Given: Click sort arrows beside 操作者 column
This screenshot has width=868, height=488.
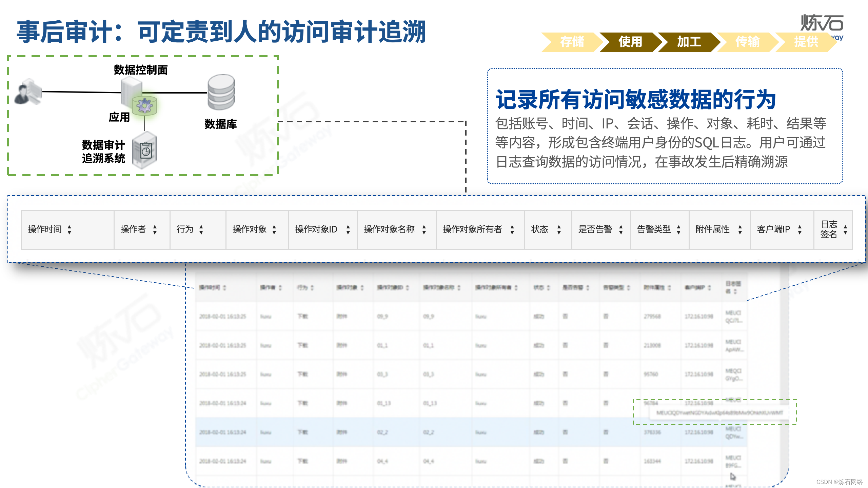Looking at the screenshot, I should tap(155, 230).
